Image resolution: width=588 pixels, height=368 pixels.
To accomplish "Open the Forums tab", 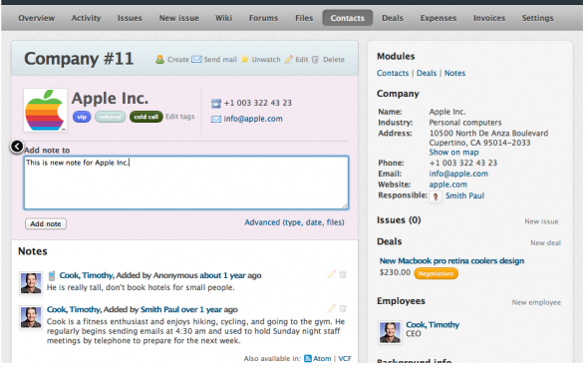I will (x=263, y=18).
